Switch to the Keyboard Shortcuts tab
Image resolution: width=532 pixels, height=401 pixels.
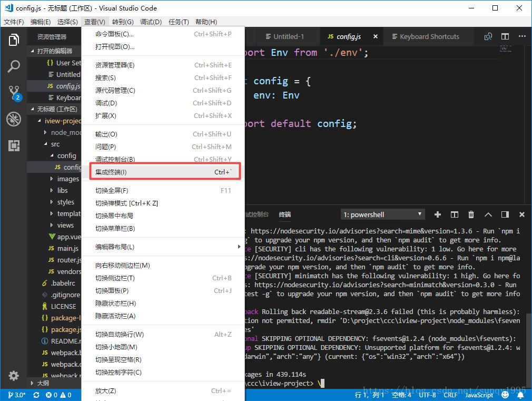point(429,36)
